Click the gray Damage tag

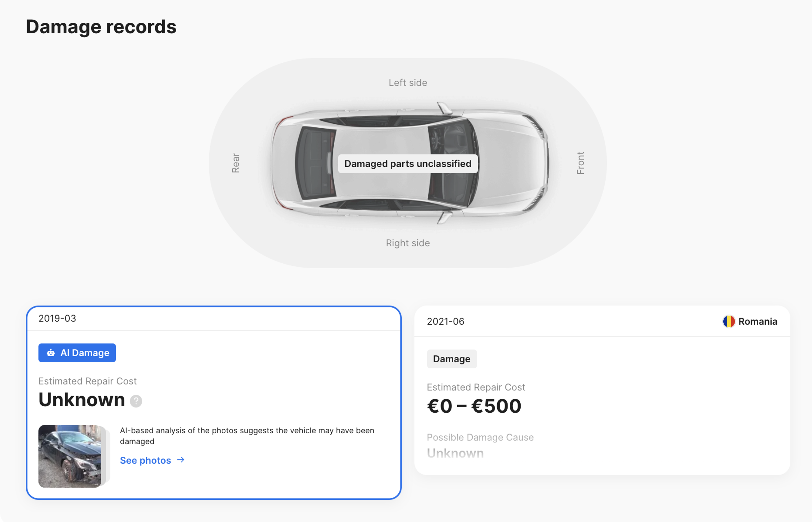(452, 359)
